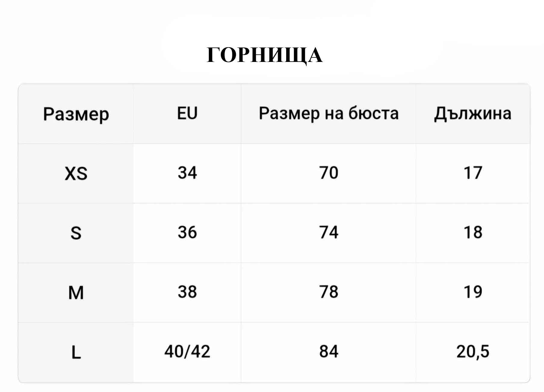544x392 pixels.
Task: Select bust size value 70
Action: (x=329, y=173)
